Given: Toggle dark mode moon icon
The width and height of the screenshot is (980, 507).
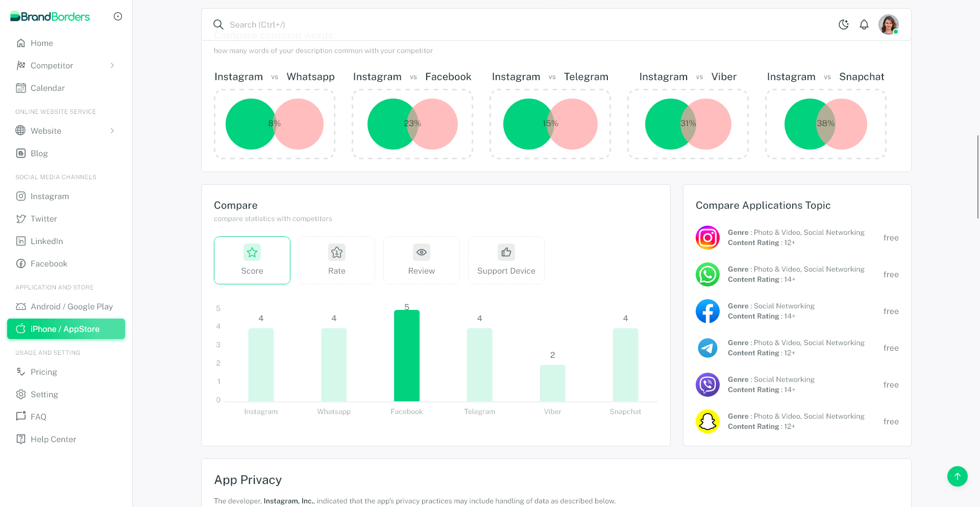Looking at the screenshot, I should 844,25.
